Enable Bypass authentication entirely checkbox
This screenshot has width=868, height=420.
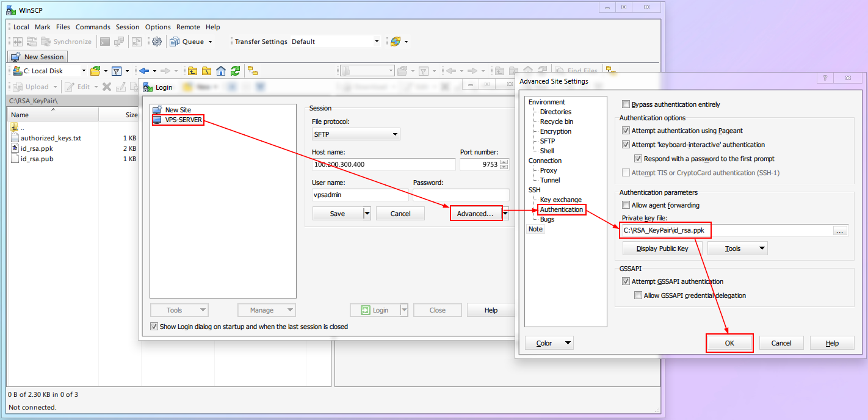coord(626,104)
